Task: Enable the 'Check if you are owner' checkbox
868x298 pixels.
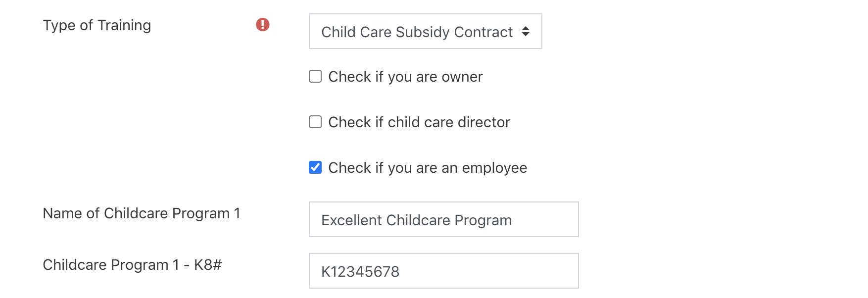Action: click(315, 76)
